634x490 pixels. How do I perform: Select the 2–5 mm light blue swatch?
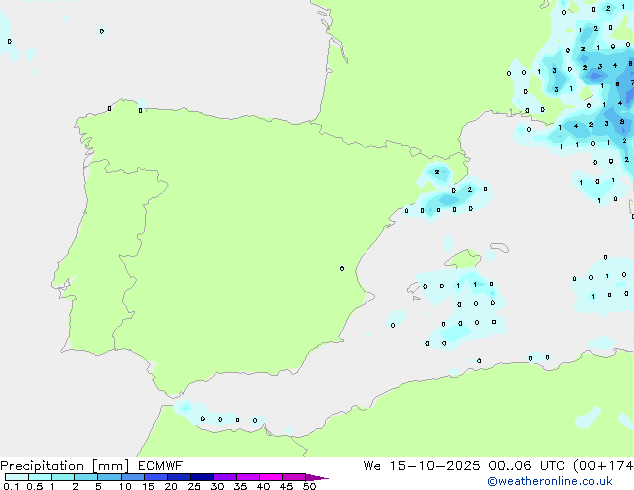click(x=87, y=478)
